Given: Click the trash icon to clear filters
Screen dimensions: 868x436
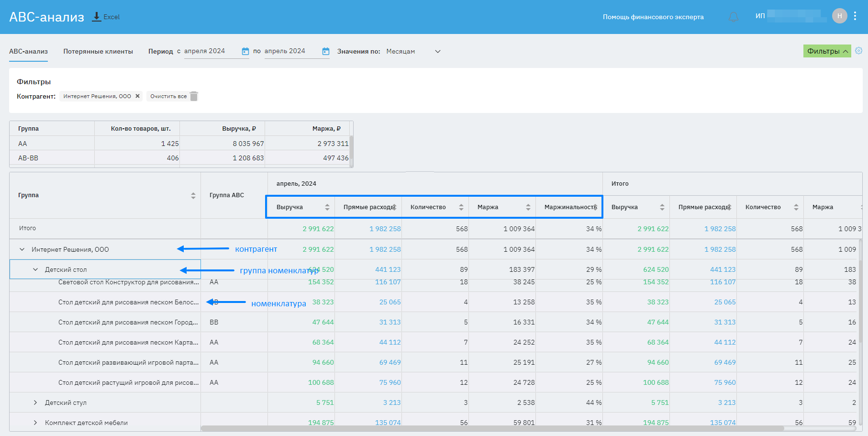Looking at the screenshot, I should pos(194,96).
